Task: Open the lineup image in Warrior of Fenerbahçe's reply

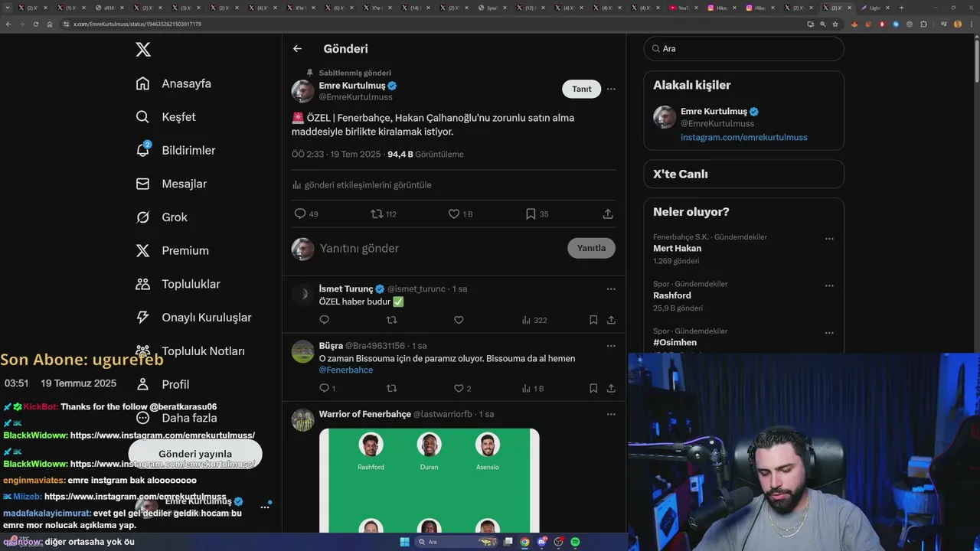Action: (x=430, y=481)
